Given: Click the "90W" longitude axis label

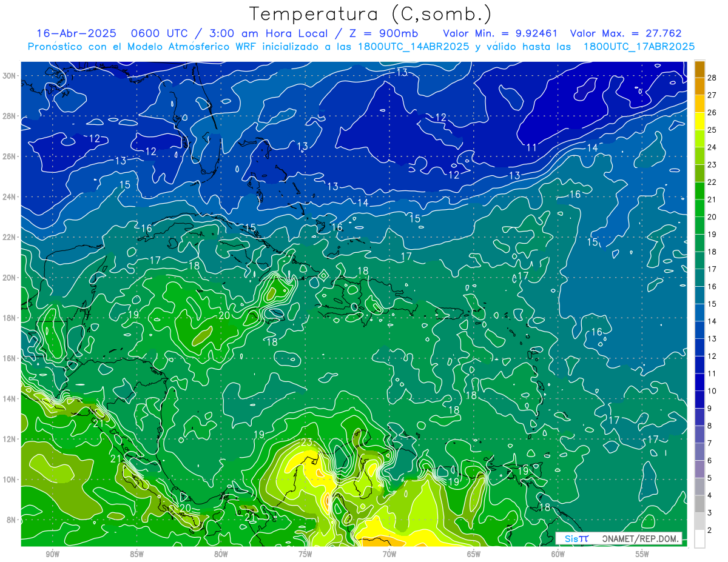Looking at the screenshot, I should tap(52, 554).
